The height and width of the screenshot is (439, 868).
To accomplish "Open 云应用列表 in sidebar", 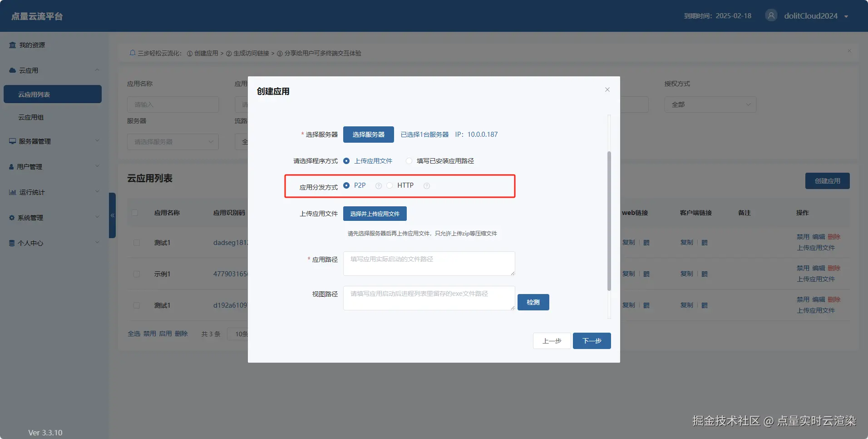I will click(53, 94).
